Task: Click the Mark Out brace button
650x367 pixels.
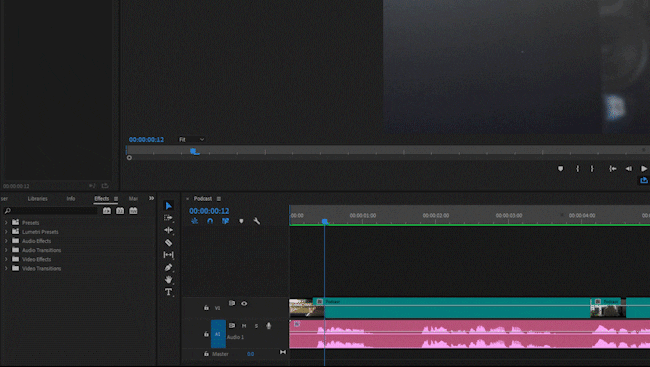Action: coord(592,168)
